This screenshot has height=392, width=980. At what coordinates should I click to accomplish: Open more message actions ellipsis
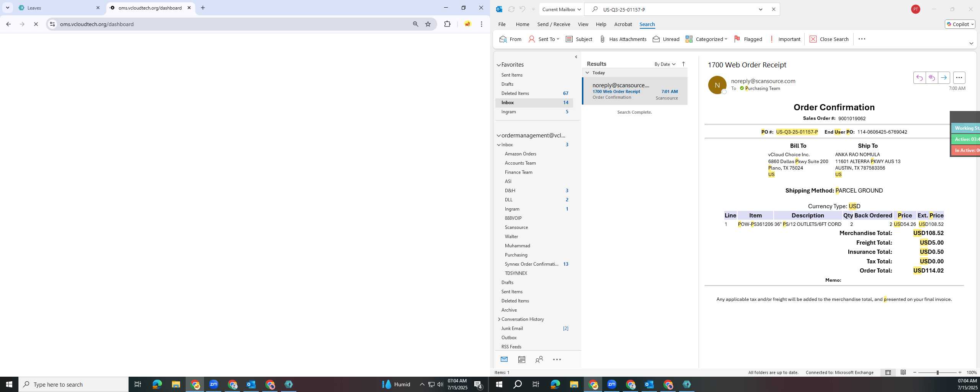tap(959, 78)
